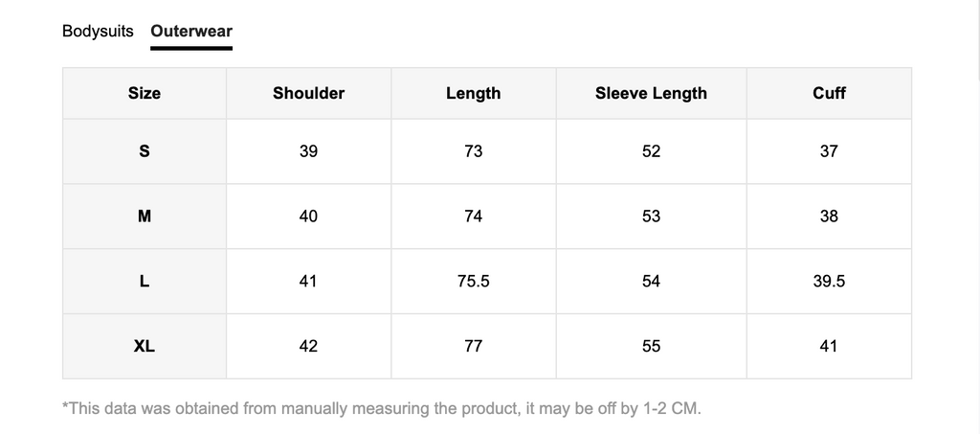
Task: Click cuff value 39.5 for size L
Action: coord(829,282)
